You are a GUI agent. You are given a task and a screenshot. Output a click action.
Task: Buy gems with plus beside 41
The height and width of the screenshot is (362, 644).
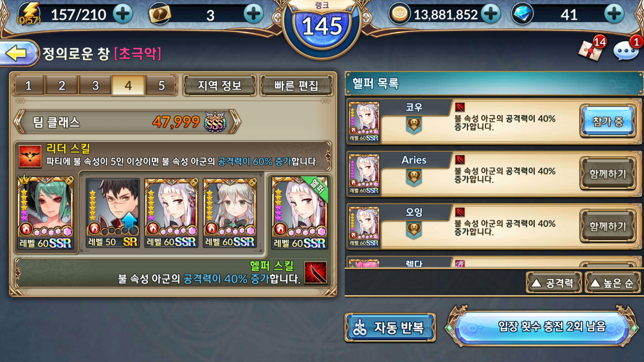pyautogui.click(x=614, y=14)
